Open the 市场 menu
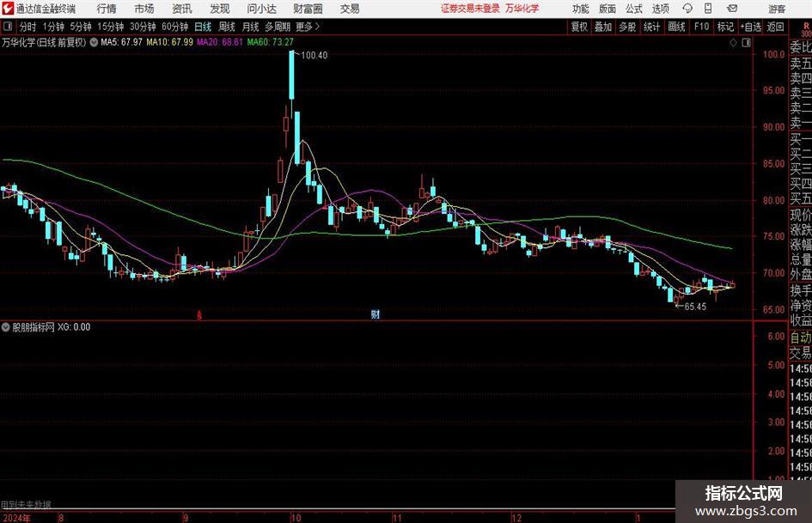 [x=144, y=9]
